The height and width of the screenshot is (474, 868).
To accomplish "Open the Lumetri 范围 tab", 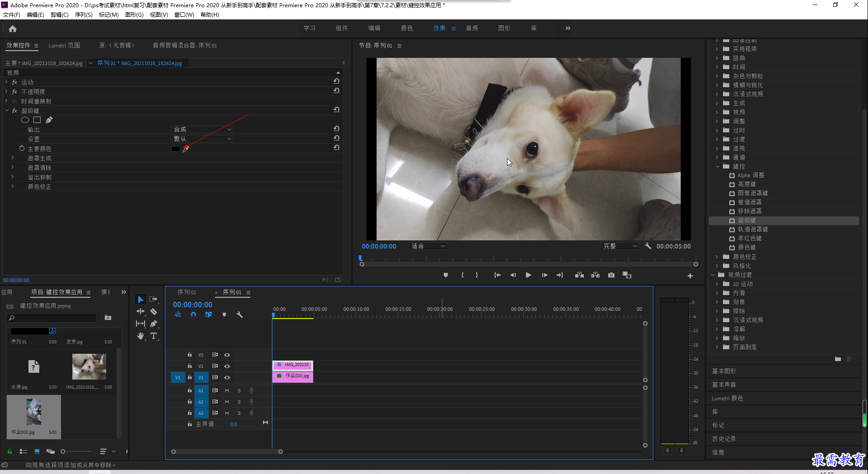I will click(64, 46).
